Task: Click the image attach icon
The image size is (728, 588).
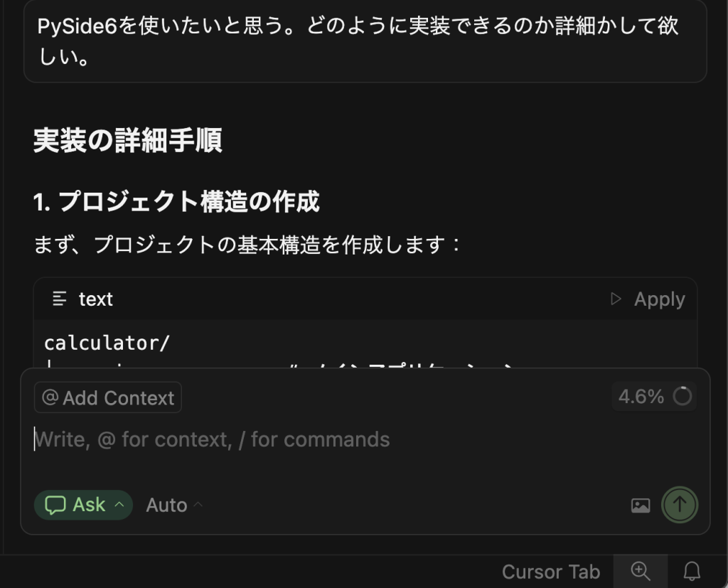Action: click(641, 506)
